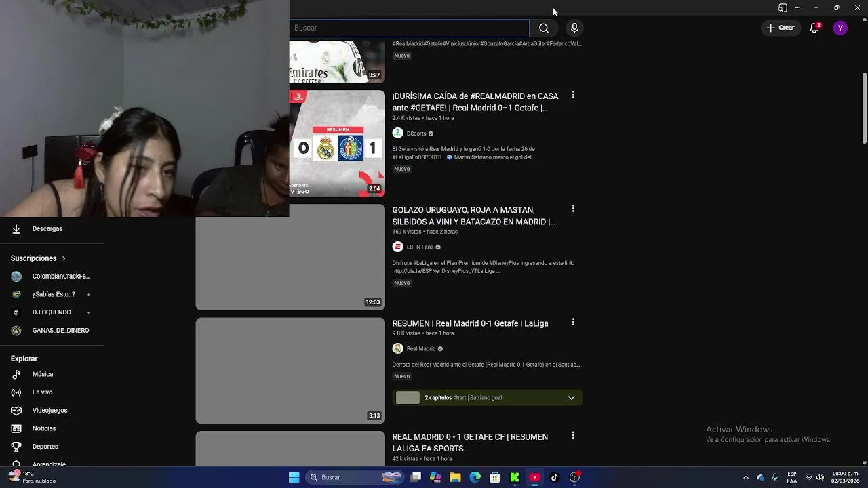Viewport: 868px width, 488px height.
Task: Open video REAL MADRID 0 - 1 GETAFE CF RESUMEN
Action: pyautogui.click(x=470, y=443)
